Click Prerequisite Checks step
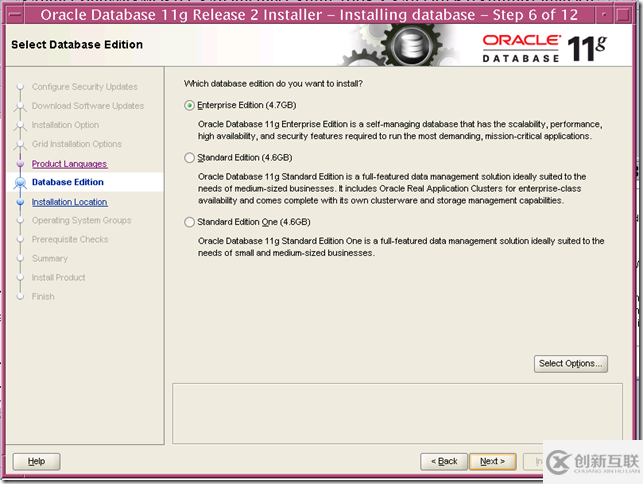The height and width of the screenshot is (484, 643). coord(70,239)
